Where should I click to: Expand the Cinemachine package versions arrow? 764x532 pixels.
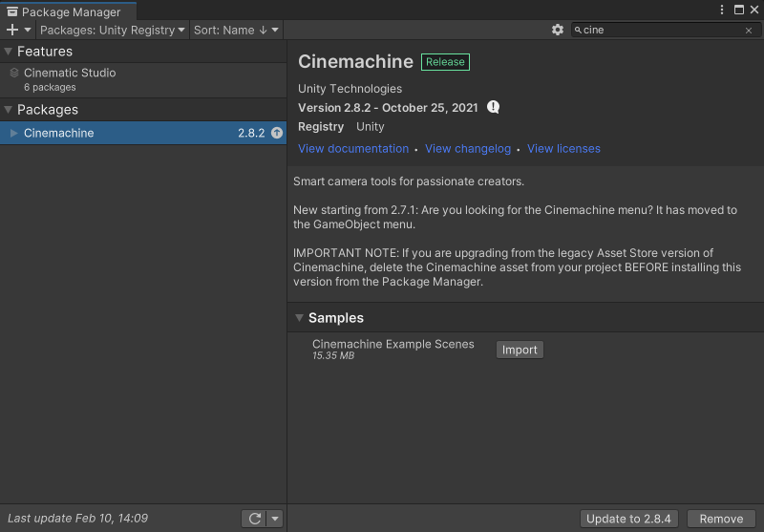tap(14, 133)
